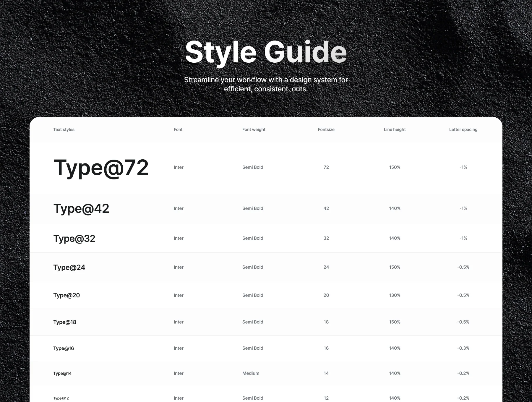The height and width of the screenshot is (402, 532).
Task: Click the fontsize value 18
Action: (x=326, y=322)
